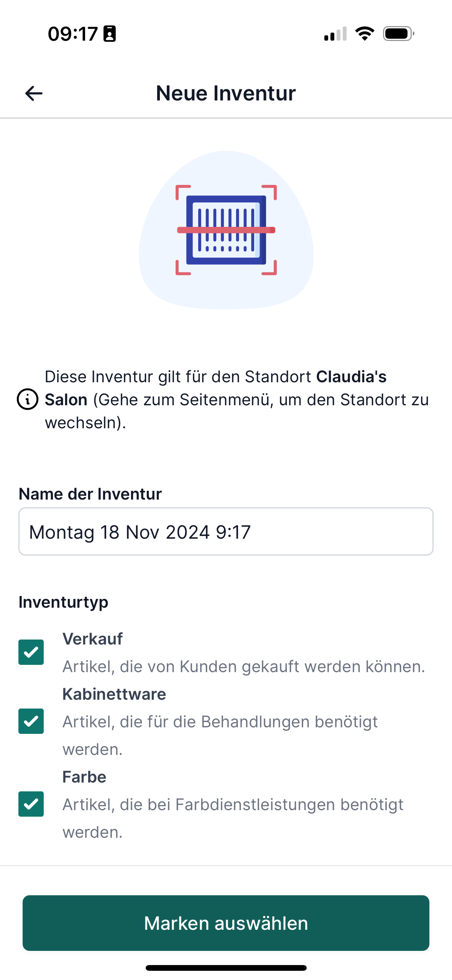
Task: Tap the home indicator bar
Action: [226, 968]
